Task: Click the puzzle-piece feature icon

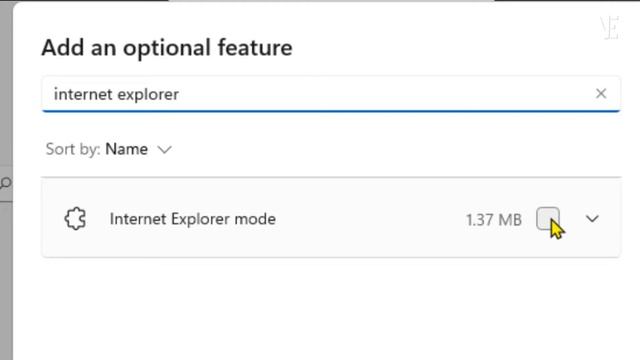Action: point(76,219)
